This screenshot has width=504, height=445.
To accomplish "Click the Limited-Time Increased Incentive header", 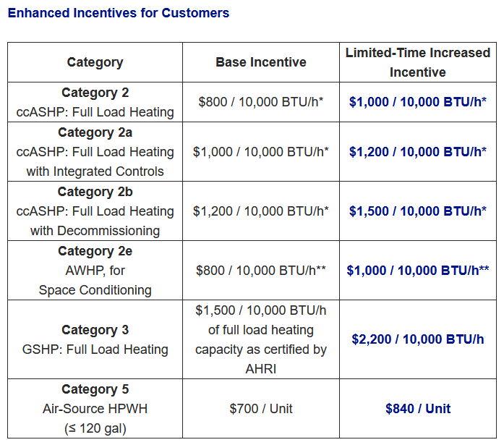I will (418, 62).
